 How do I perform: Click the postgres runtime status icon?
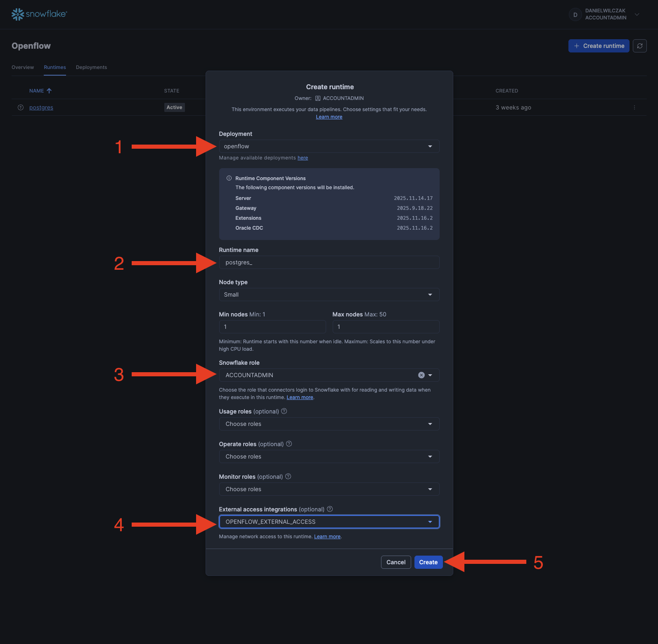(x=21, y=107)
